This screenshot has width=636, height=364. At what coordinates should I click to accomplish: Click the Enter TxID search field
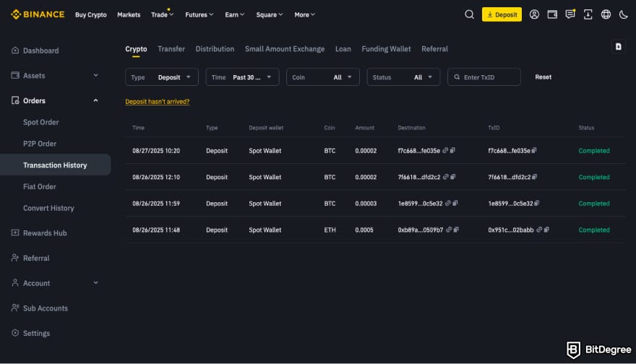point(484,77)
